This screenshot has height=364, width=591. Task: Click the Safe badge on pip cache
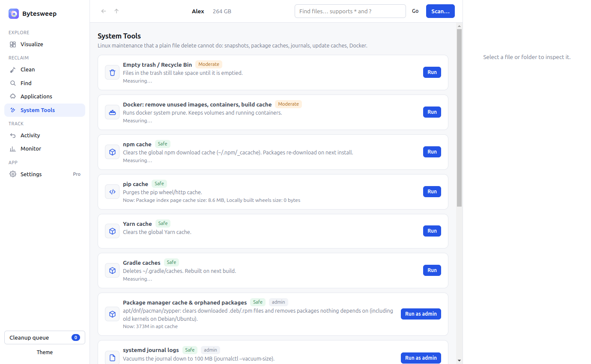pos(159,184)
